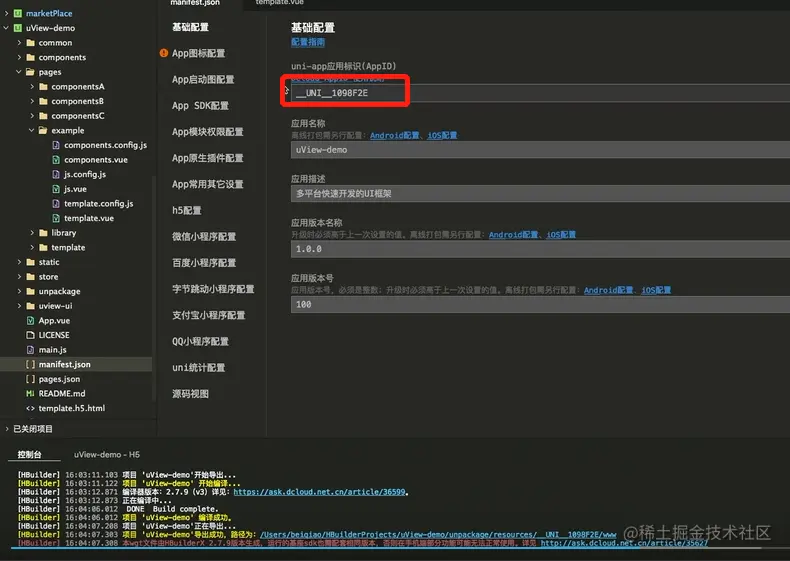790x561 pixels.
Task: Collapse the uView-demo project
Action: (x=6, y=28)
